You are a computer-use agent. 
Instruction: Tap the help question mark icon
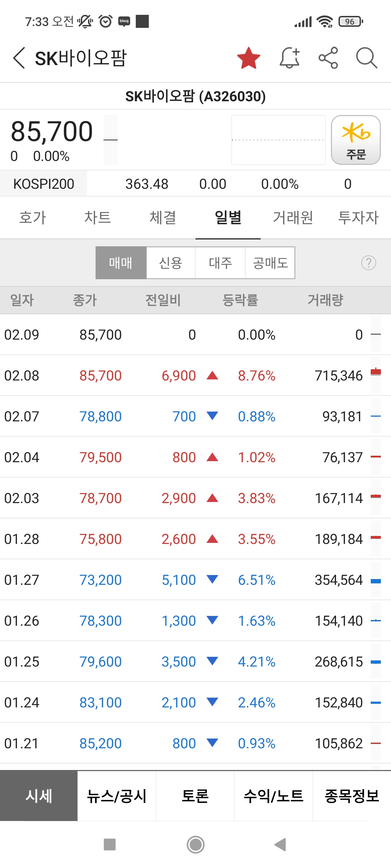369,263
